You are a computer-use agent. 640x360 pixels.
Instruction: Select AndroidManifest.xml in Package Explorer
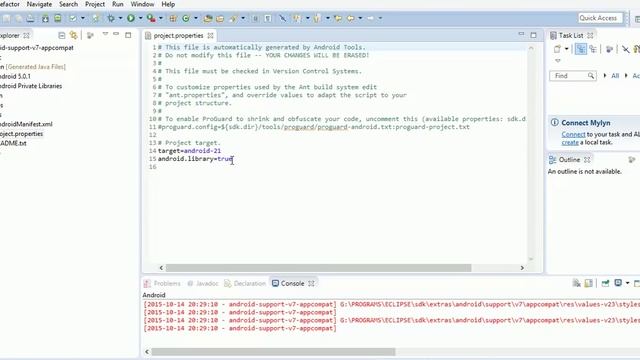[x=26, y=124]
